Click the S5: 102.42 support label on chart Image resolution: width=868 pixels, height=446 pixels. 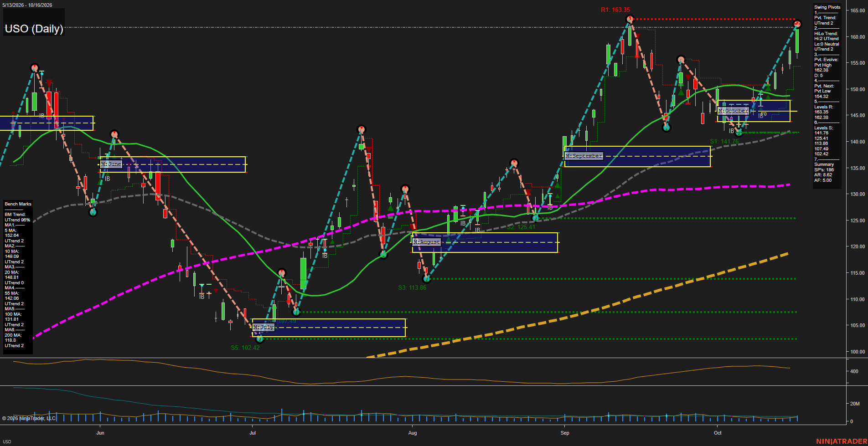(245, 348)
